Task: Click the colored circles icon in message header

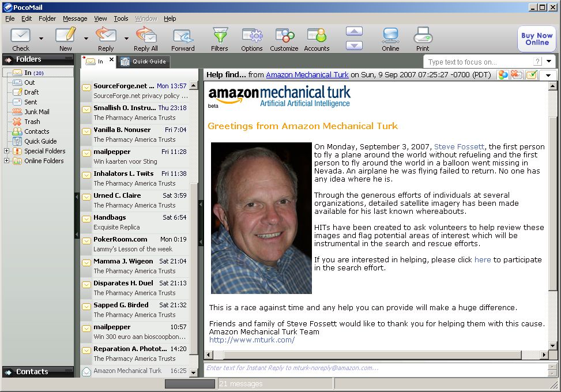Action: (503, 75)
